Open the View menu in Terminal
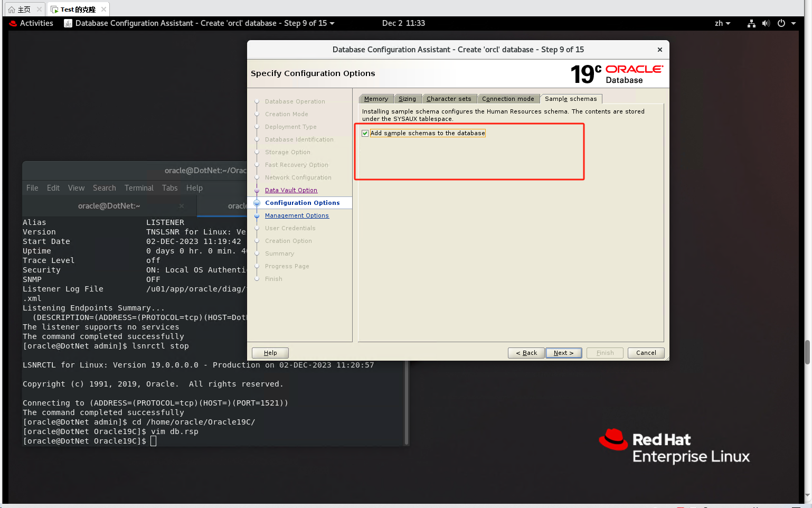This screenshot has width=812, height=508. (76, 188)
